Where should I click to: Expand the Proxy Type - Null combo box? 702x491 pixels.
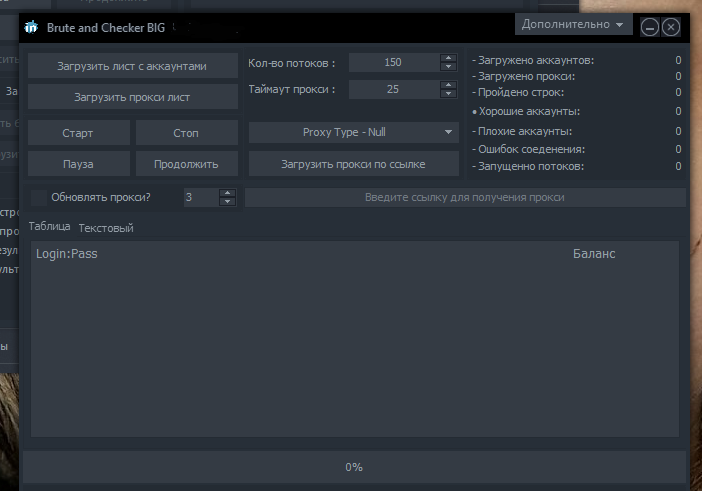click(x=353, y=132)
